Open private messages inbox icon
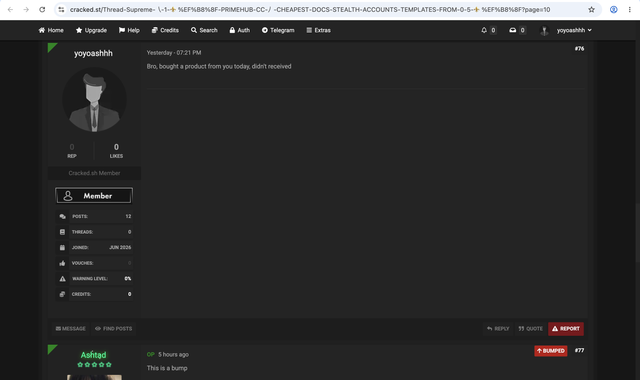This screenshot has height=380, width=640. (513, 30)
